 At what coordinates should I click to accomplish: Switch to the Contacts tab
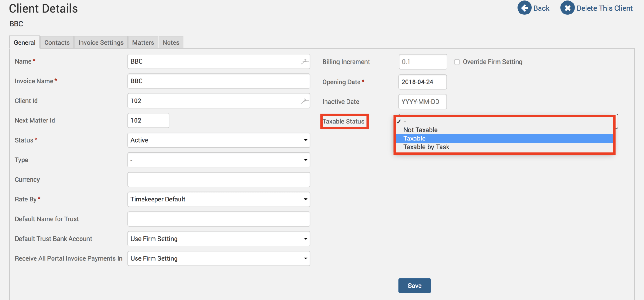click(57, 42)
